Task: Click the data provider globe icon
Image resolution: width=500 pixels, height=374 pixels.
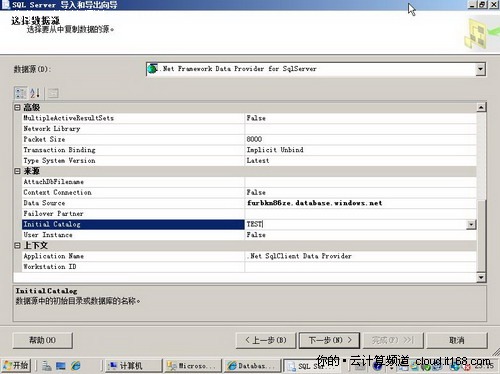Action: pos(153,69)
